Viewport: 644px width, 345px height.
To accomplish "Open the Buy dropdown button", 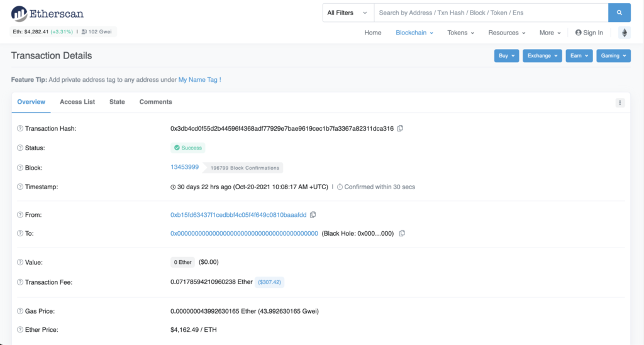I will (x=506, y=56).
